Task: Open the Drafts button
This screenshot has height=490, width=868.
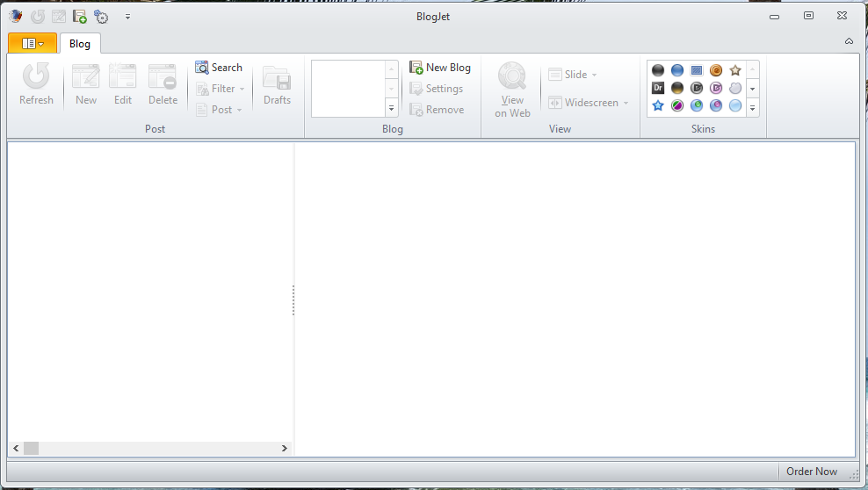Action: 277,84
